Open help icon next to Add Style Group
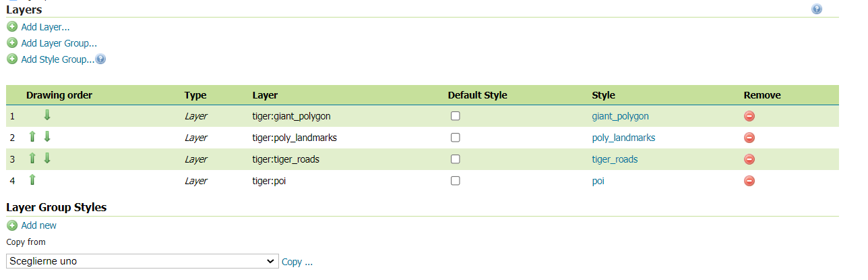Viewport: 868px width, 280px height. tap(101, 59)
